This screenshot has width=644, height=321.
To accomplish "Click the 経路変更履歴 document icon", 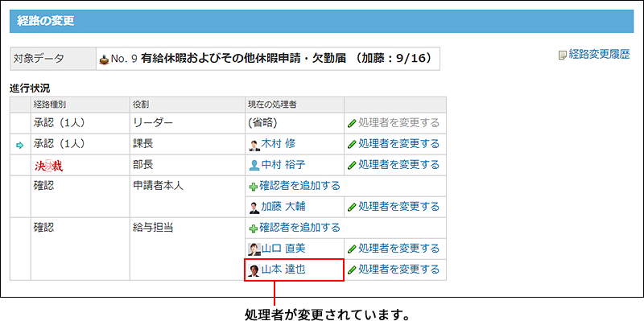I will point(563,56).
